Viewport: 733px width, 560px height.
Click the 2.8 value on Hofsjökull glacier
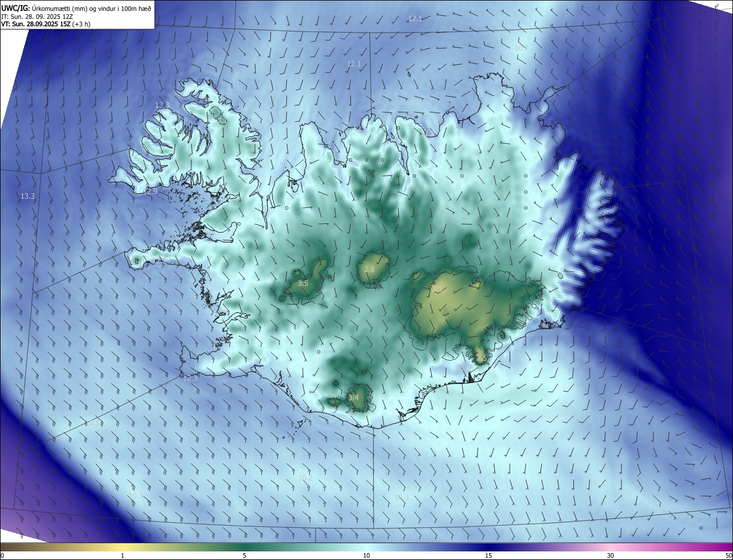(369, 270)
